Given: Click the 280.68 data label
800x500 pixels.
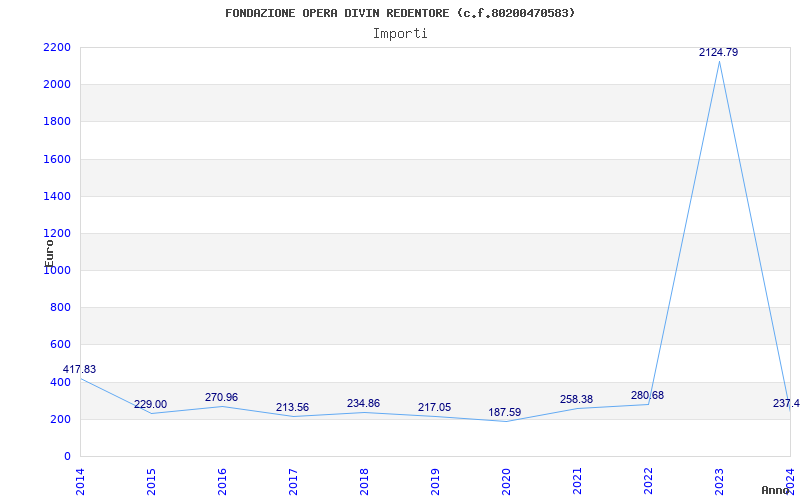Looking at the screenshot, I should coord(647,395).
